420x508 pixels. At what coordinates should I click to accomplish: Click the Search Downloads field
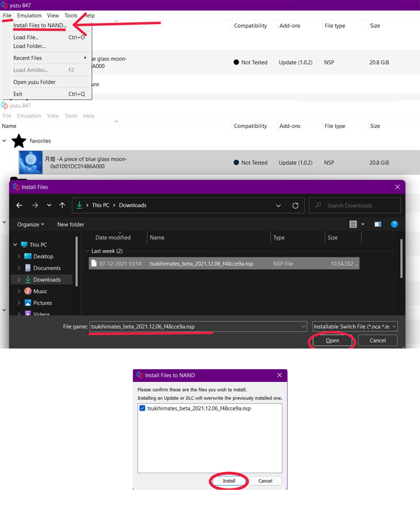356,206
